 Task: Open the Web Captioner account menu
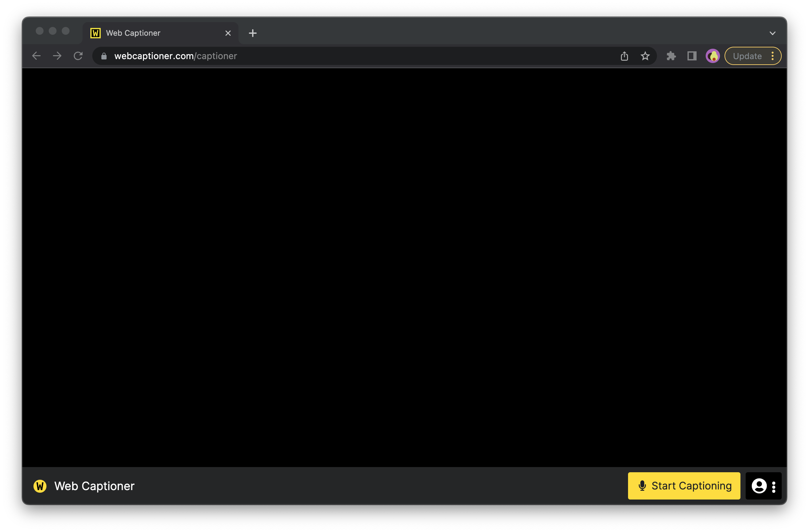click(763, 486)
